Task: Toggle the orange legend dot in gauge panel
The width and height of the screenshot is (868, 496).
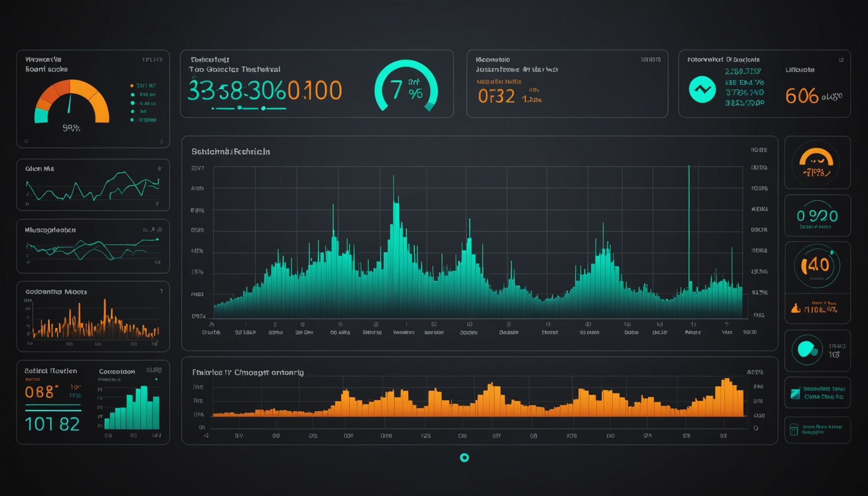Action: click(132, 86)
